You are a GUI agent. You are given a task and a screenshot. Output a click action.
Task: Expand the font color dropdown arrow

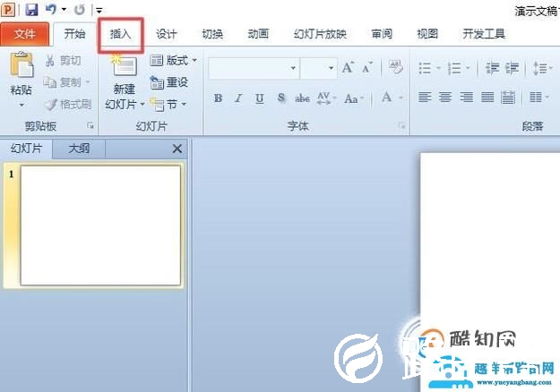point(401,98)
